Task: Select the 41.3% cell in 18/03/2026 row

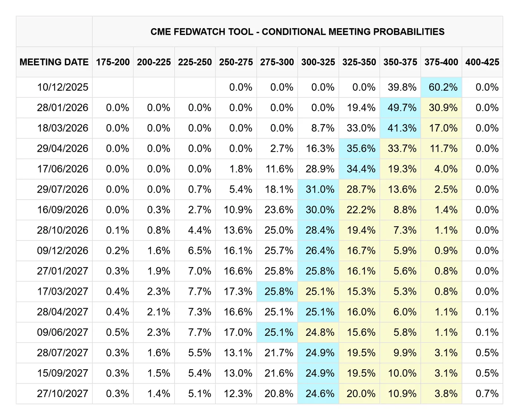Action: (x=402, y=128)
